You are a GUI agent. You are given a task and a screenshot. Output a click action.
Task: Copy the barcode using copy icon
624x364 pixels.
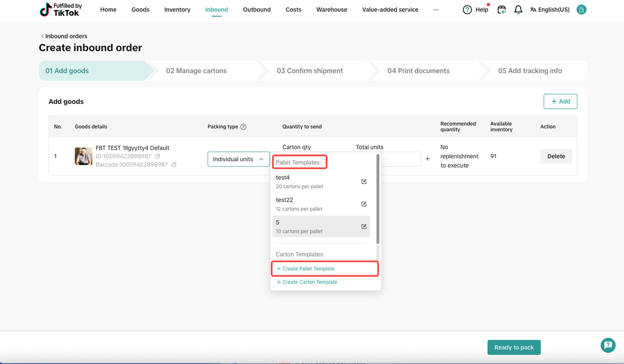tap(174, 165)
